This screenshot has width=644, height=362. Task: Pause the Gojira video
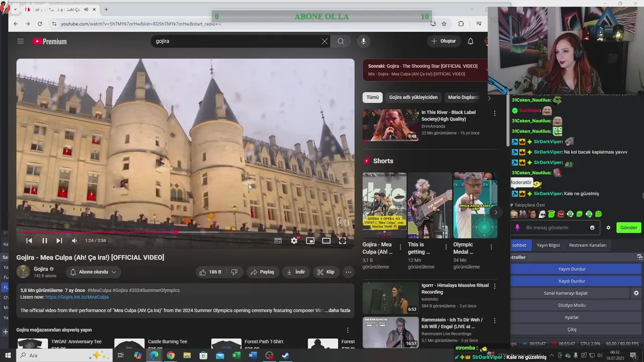[x=44, y=241]
